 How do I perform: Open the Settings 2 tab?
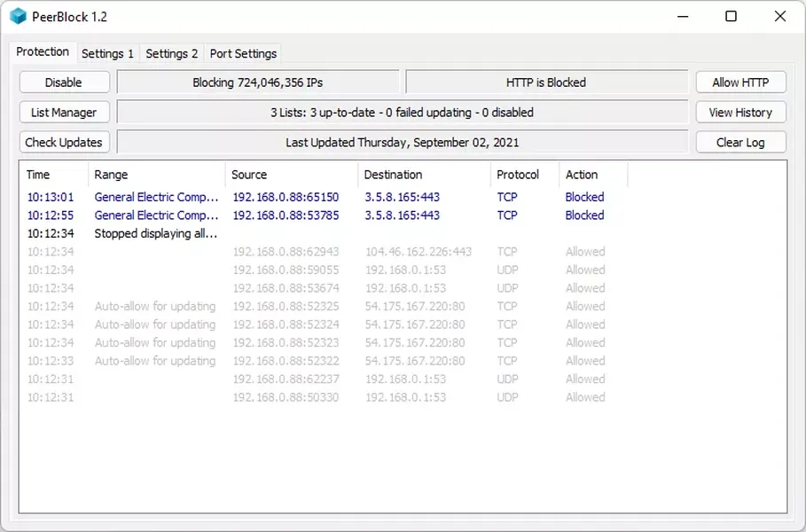pos(172,53)
